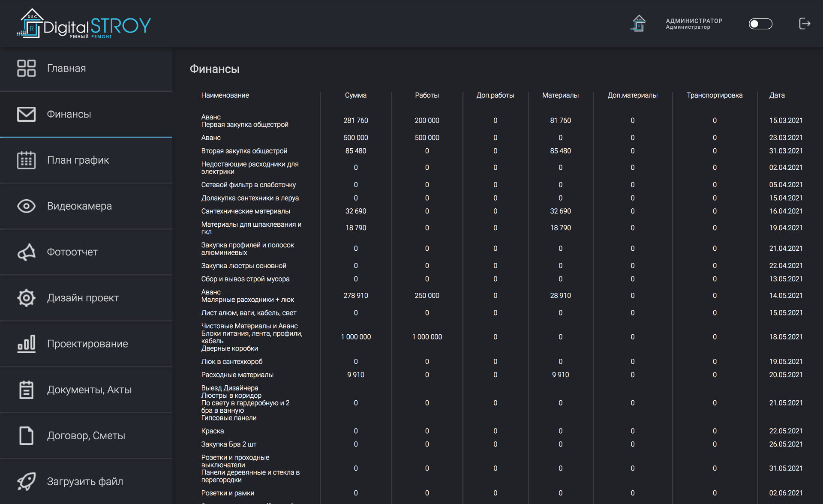Open Документы, Акты section

[x=86, y=390]
